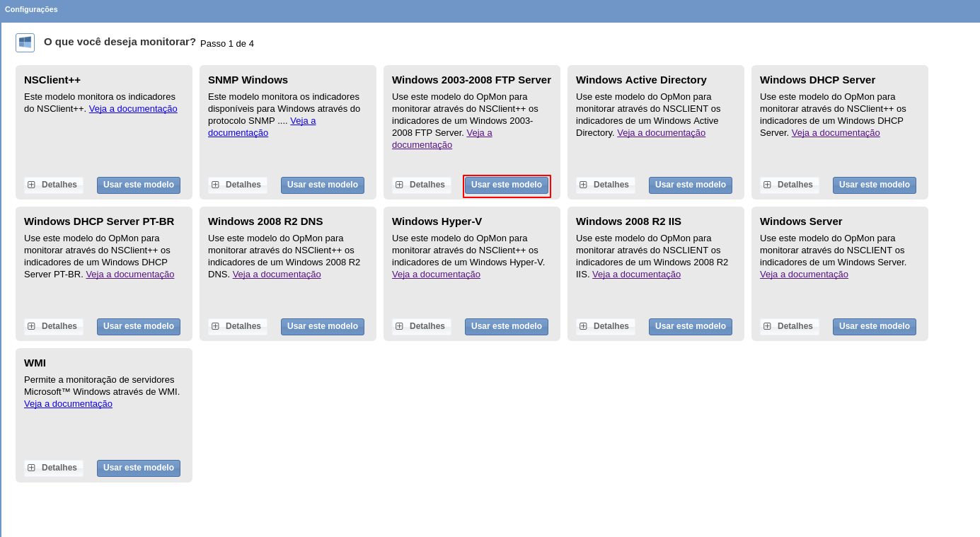This screenshot has height=537, width=980.
Task: View documentation link for Windows Hyper-V
Action: pyautogui.click(x=436, y=275)
